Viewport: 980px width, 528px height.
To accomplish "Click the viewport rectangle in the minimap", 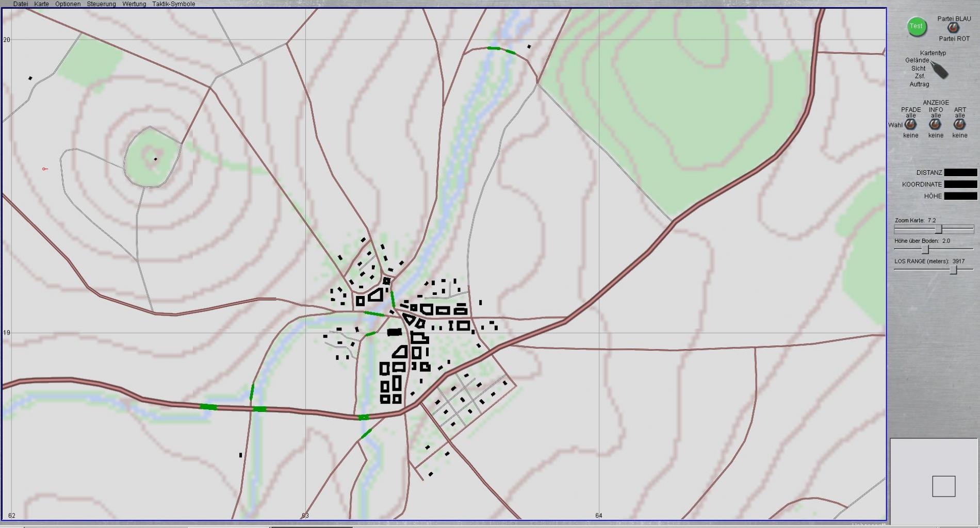I will pos(943,486).
